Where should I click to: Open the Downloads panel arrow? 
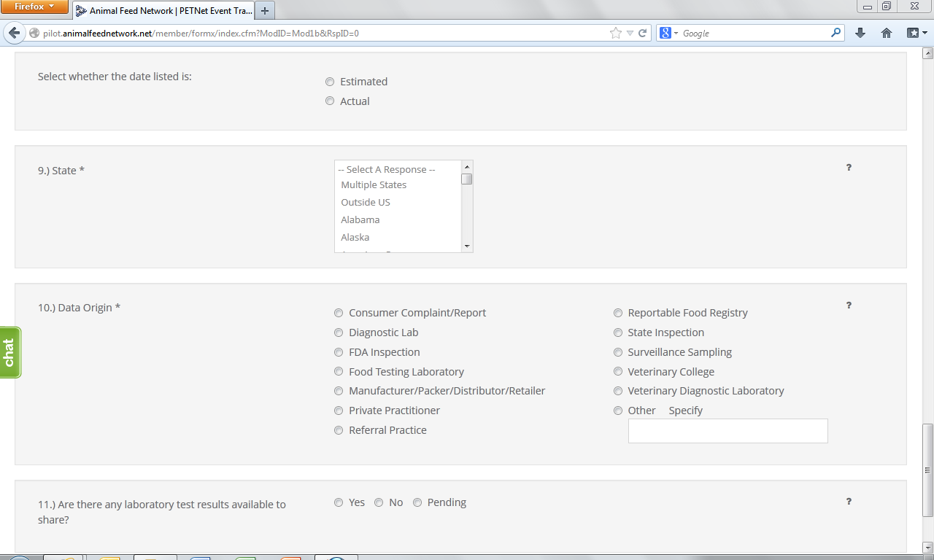(x=860, y=33)
